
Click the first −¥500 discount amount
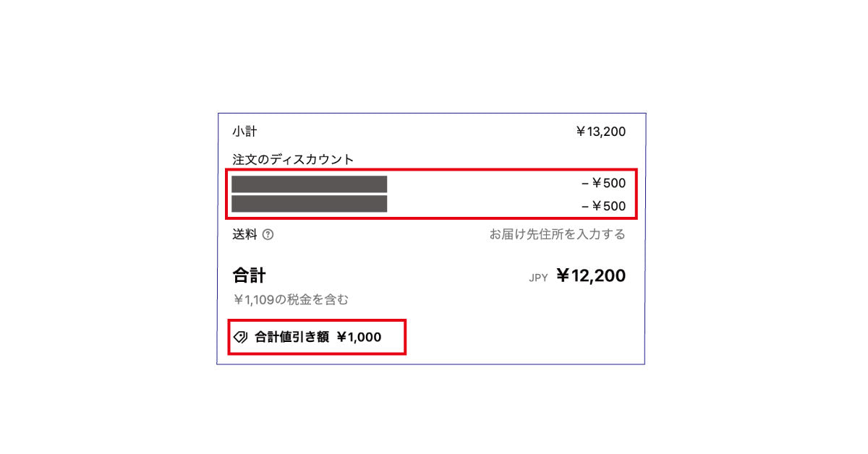pyautogui.click(x=603, y=184)
